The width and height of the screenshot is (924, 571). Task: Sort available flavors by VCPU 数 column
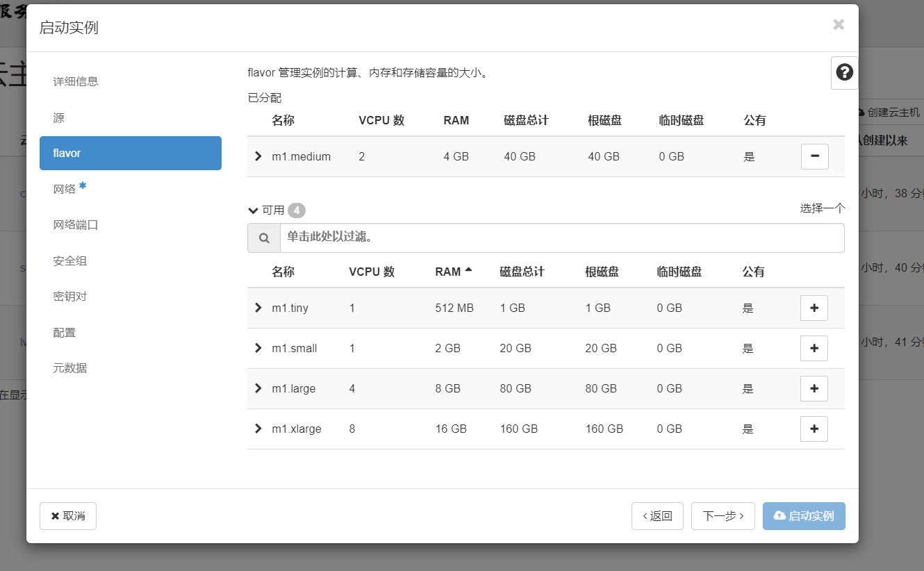click(x=372, y=272)
